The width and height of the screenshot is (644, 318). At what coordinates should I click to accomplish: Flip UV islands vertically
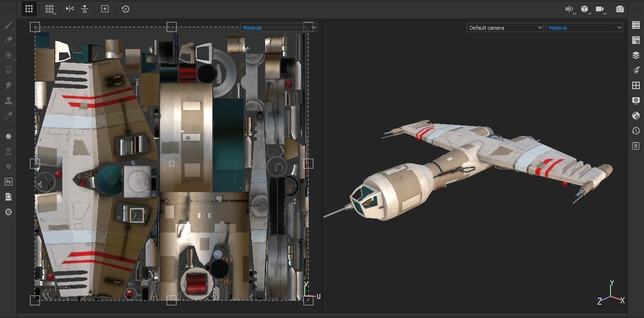point(84,8)
